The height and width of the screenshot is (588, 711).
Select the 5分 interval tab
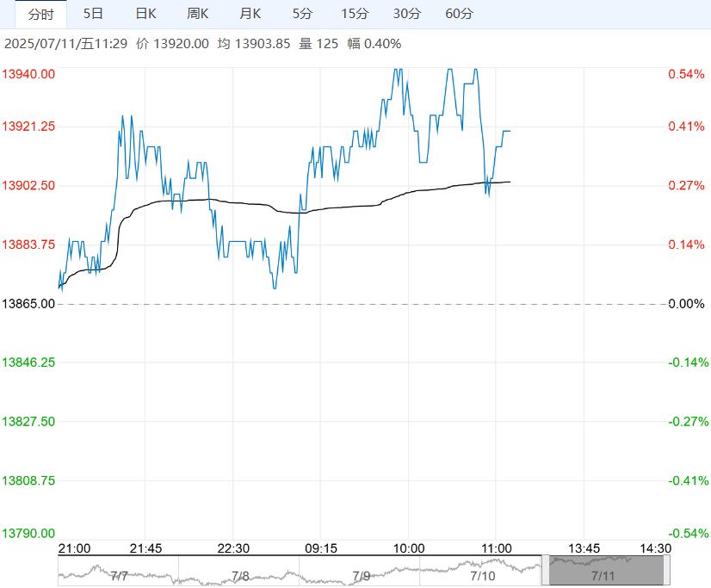coord(302,14)
